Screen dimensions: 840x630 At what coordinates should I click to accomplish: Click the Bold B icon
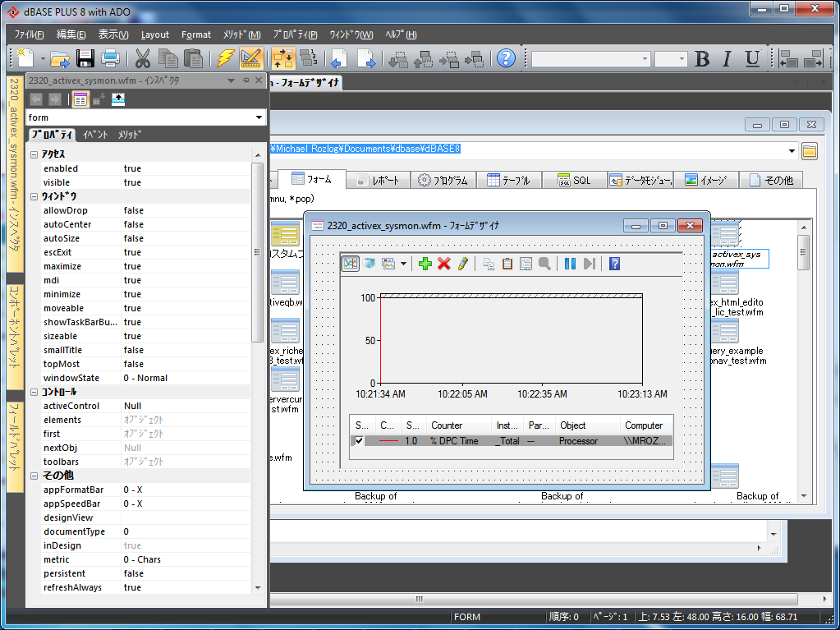point(702,58)
